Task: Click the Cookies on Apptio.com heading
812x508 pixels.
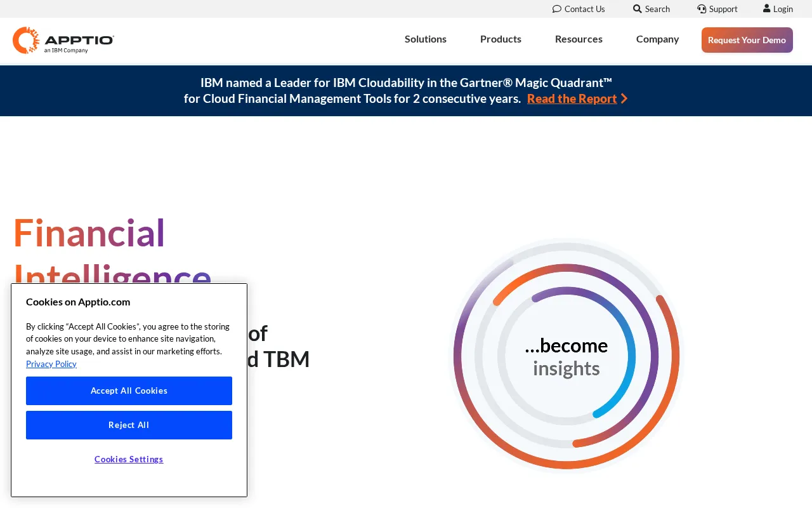Action: (78, 302)
